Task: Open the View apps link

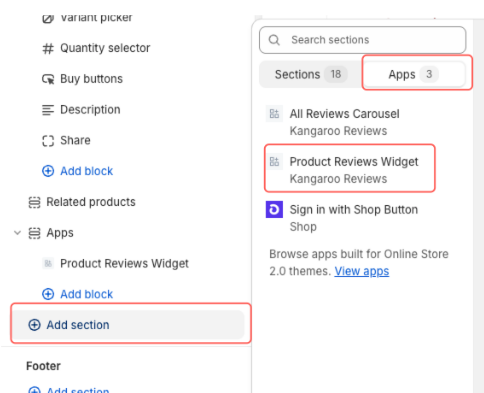Action: tap(362, 271)
